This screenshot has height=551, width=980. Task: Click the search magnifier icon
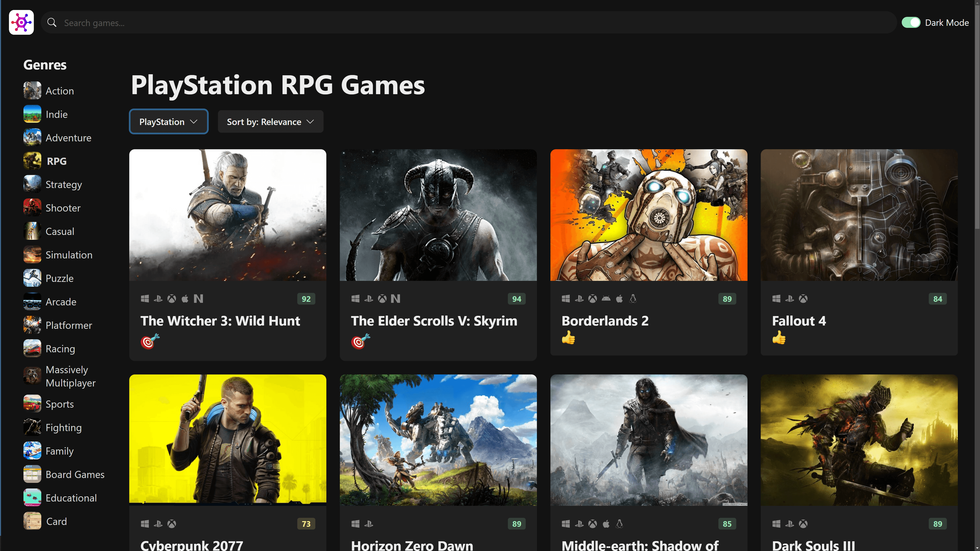click(52, 22)
